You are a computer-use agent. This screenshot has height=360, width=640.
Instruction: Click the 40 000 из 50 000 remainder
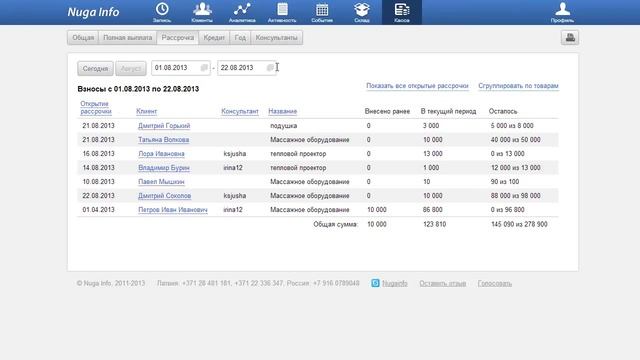[516, 140]
